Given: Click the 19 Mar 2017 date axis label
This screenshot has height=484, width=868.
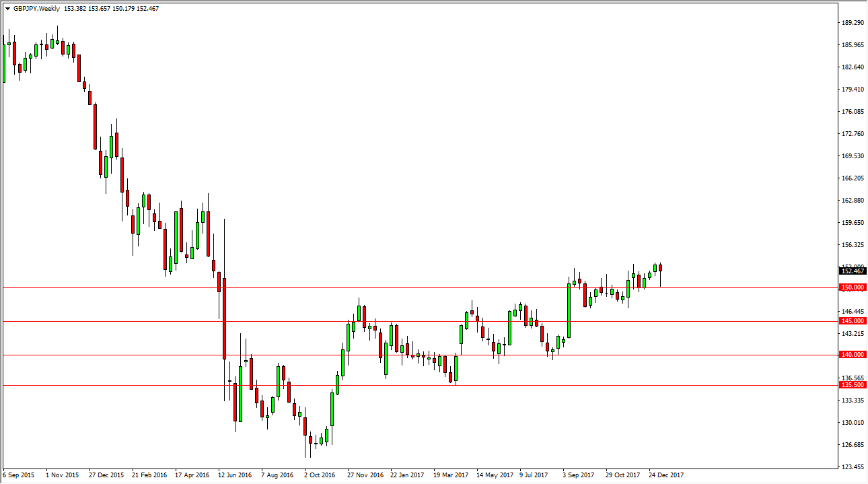Looking at the screenshot, I should [451, 475].
